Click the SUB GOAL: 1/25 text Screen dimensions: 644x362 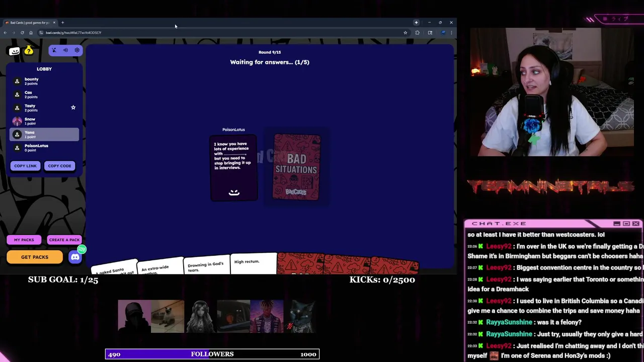pyautogui.click(x=63, y=280)
